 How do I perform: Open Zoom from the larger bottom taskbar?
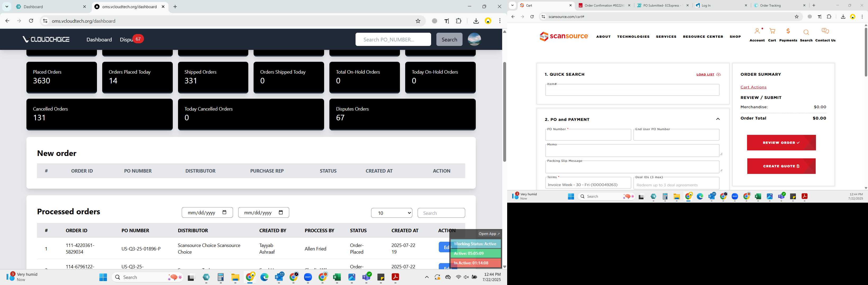(308, 277)
